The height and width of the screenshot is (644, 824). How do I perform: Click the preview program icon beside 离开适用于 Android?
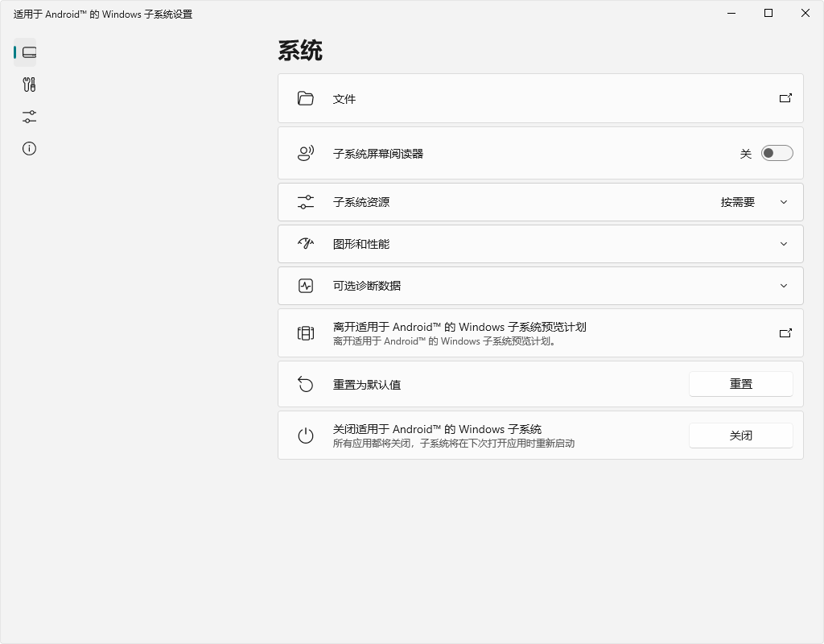(305, 333)
